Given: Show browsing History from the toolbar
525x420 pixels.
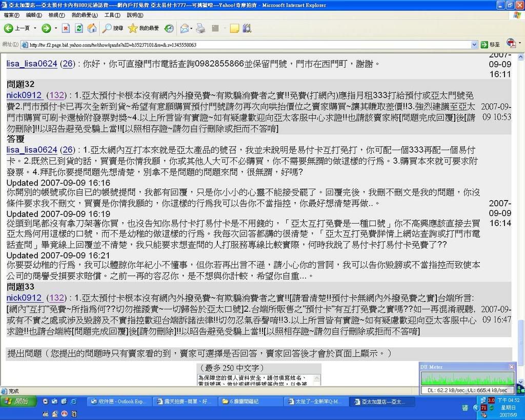Looking at the screenshot, I should [169, 29].
